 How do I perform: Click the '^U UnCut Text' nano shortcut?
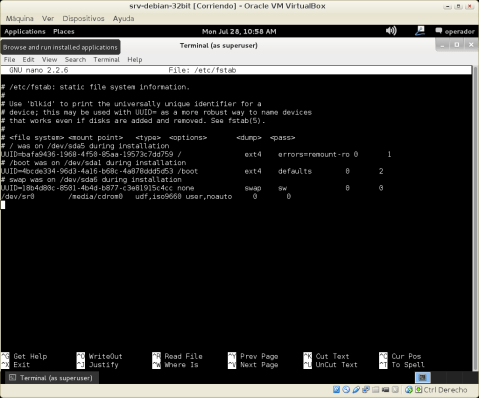pyautogui.click(x=331, y=365)
